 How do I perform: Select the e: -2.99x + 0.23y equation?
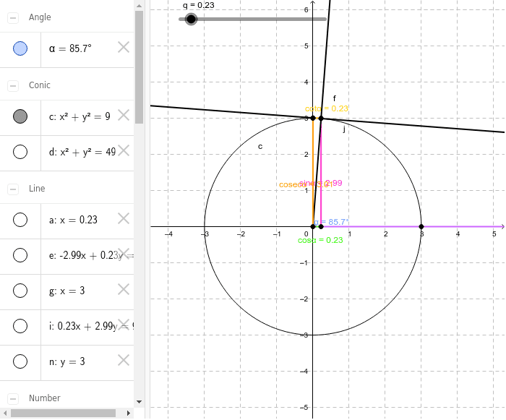tap(91, 255)
